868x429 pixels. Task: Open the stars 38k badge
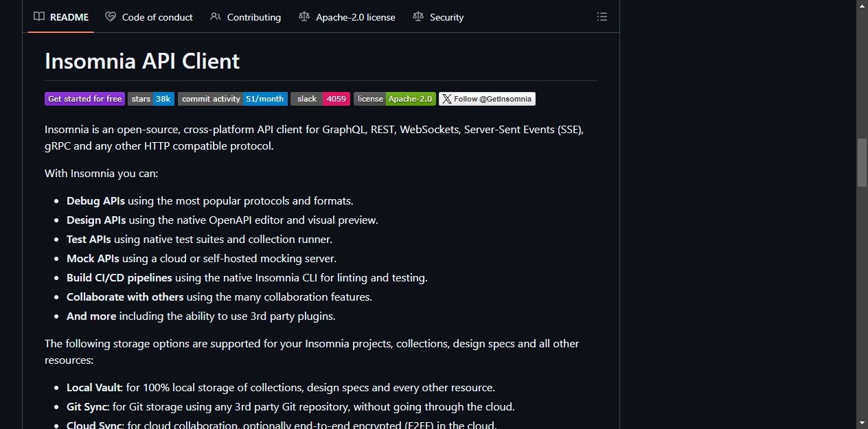click(151, 99)
